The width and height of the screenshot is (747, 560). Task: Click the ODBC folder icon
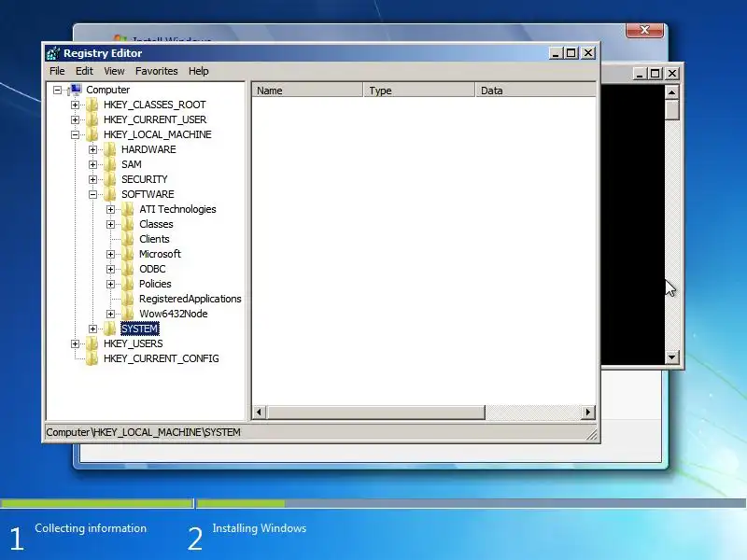click(128, 269)
